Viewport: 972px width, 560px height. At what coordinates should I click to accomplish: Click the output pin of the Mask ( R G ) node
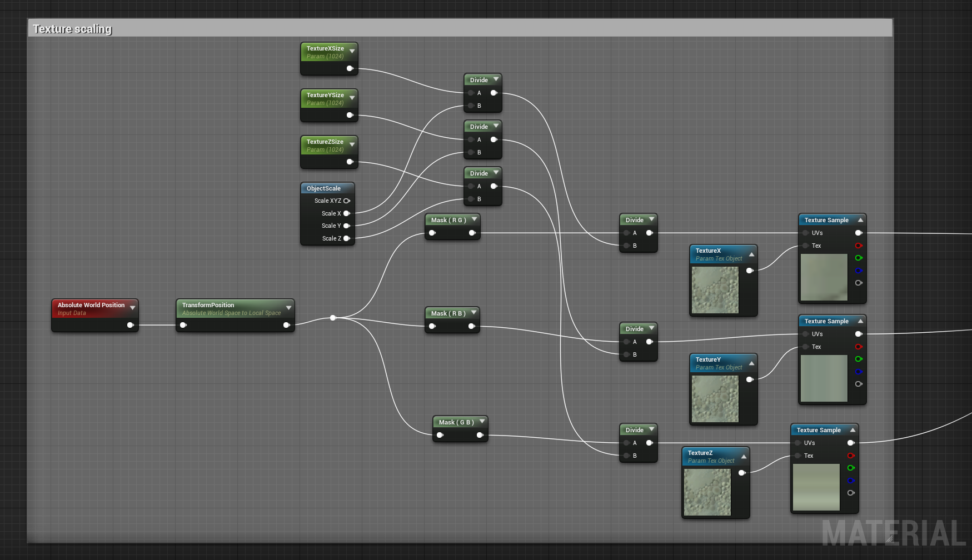[x=472, y=233]
